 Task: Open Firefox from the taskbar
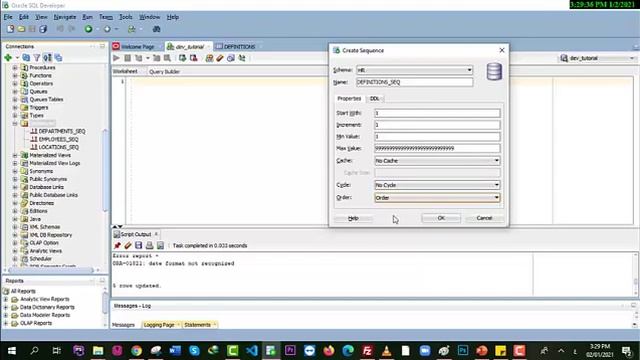(x=329, y=351)
